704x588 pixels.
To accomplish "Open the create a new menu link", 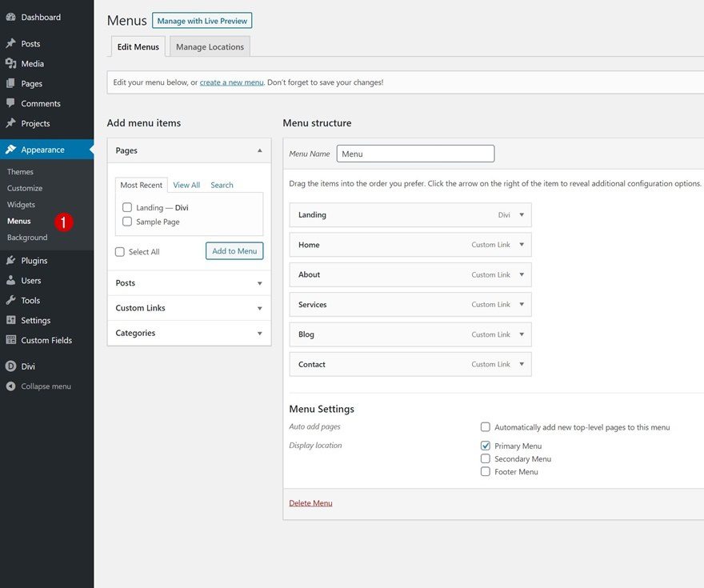I will [x=231, y=82].
